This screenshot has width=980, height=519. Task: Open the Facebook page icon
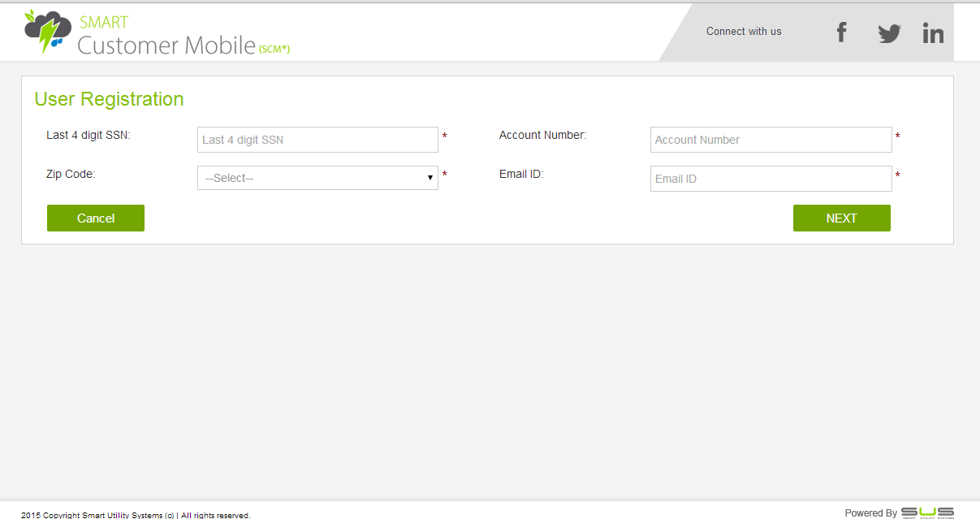[841, 32]
